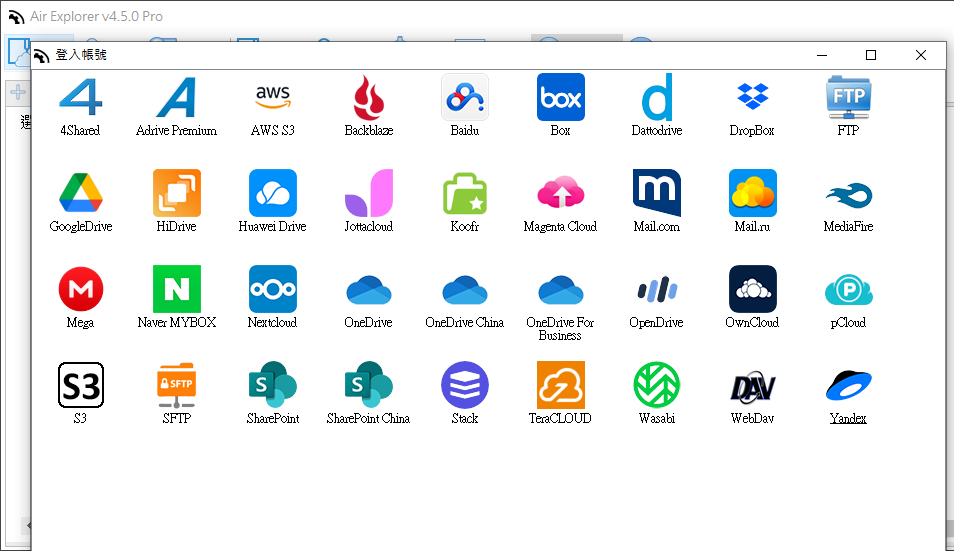This screenshot has width=954, height=551.
Task: Choose the SharePoint icon
Action: tap(273, 385)
